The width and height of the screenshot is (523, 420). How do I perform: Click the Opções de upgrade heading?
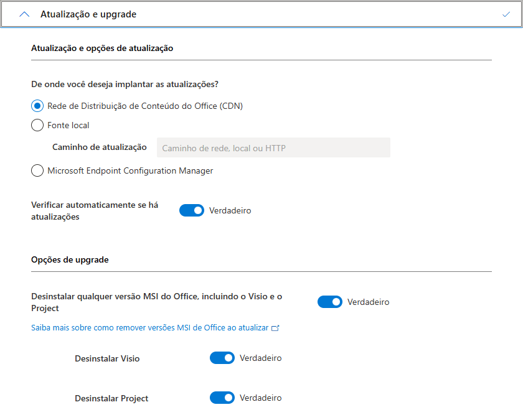click(70, 259)
